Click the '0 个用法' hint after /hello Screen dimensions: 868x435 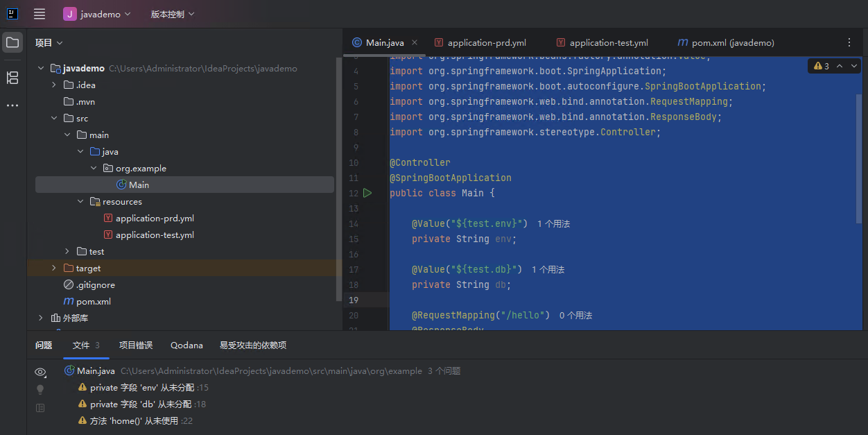coord(576,316)
